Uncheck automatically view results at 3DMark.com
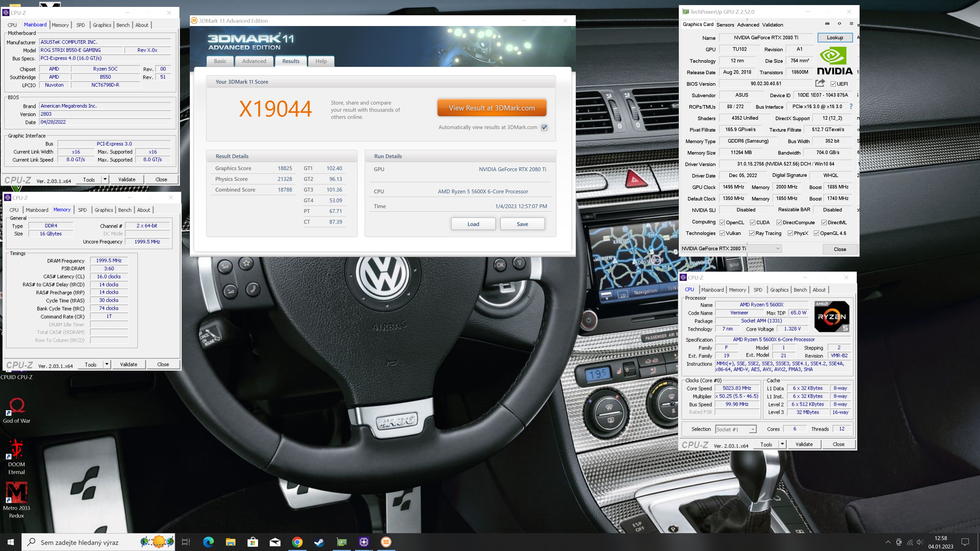 pos(544,127)
